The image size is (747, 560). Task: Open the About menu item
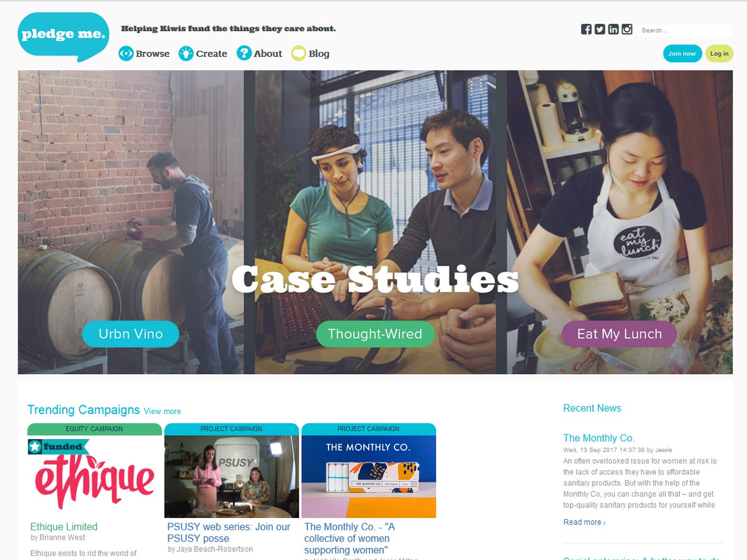268,54
